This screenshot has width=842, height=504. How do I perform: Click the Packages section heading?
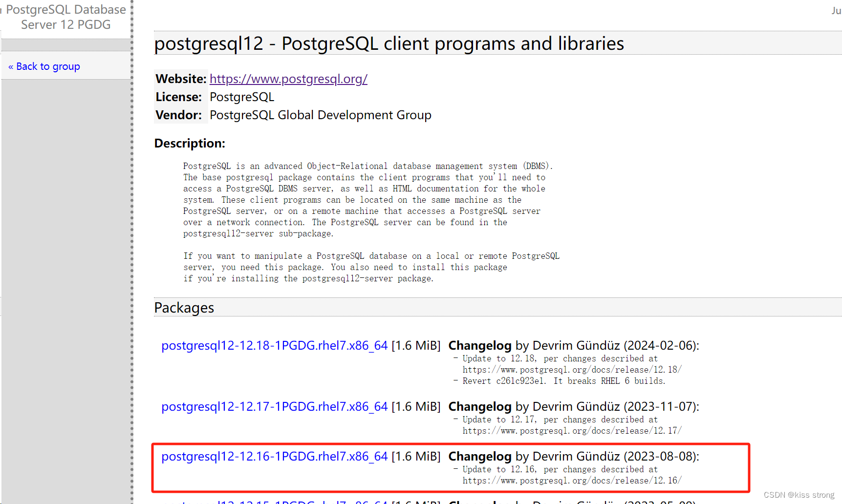[x=184, y=307]
